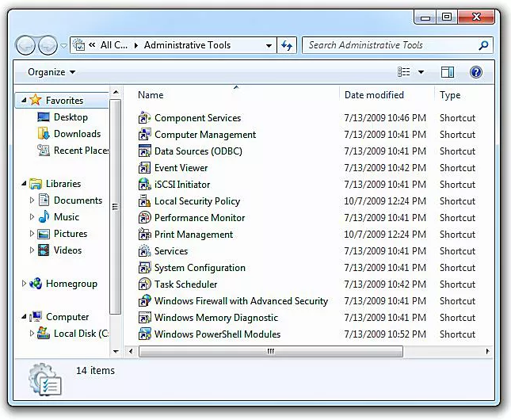Click the horizontal scrollbar left arrow
511x420 pixels.
point(131,351)
